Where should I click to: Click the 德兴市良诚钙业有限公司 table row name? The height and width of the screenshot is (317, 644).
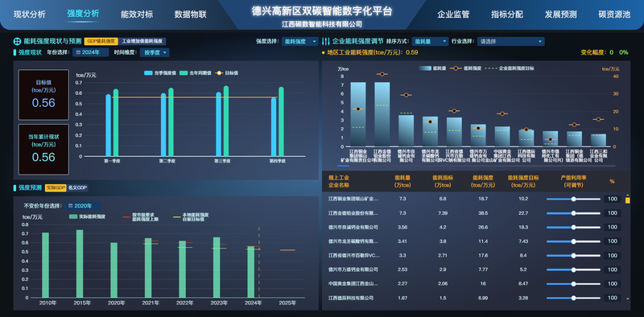(x=353, y=227)
